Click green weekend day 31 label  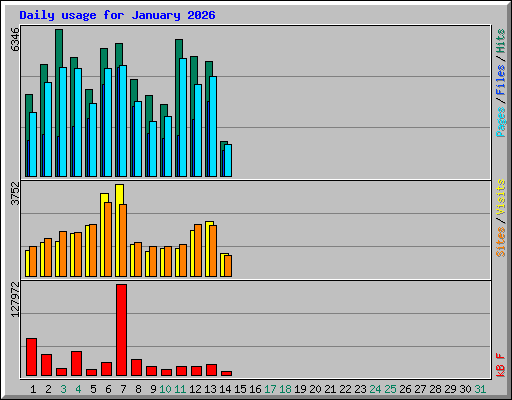point(480,389)
